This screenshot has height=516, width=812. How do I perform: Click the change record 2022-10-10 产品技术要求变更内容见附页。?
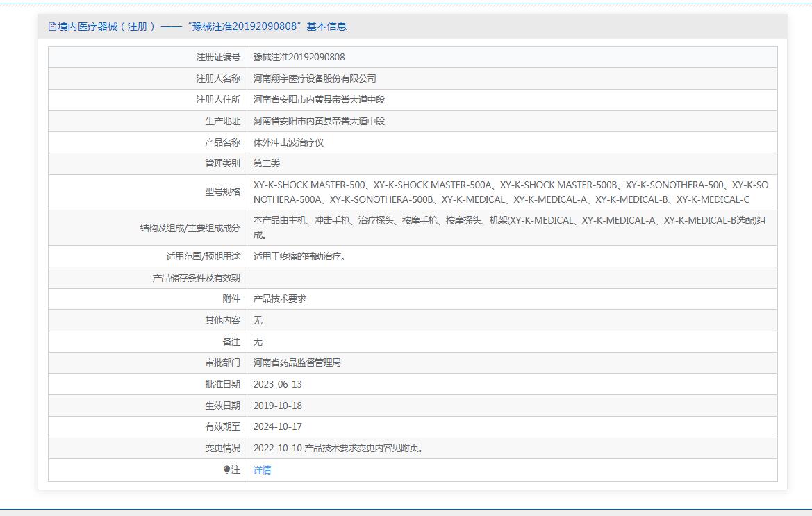[x=338, y=448]
